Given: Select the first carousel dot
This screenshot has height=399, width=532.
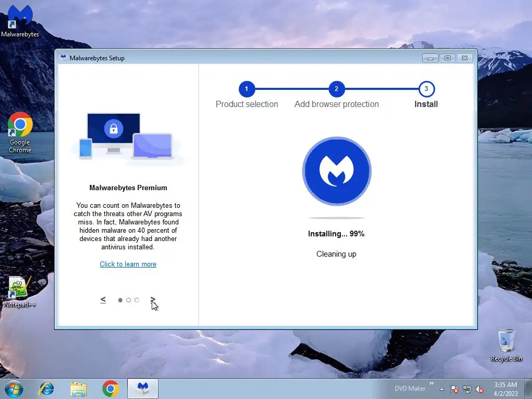Looking at the screenshot, I should pyautogui.click(x=120, y=300).
